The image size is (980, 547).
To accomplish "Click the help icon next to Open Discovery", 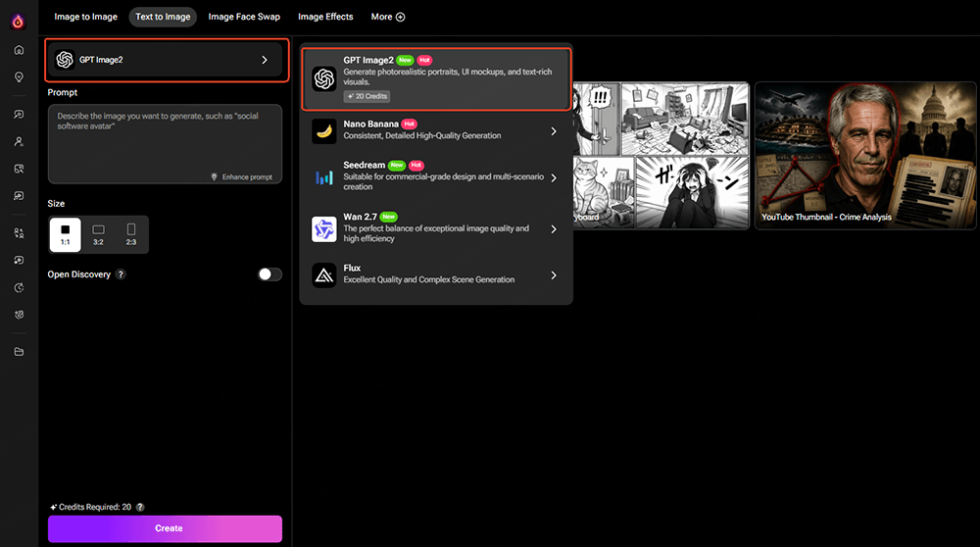I will pos(121,274).
